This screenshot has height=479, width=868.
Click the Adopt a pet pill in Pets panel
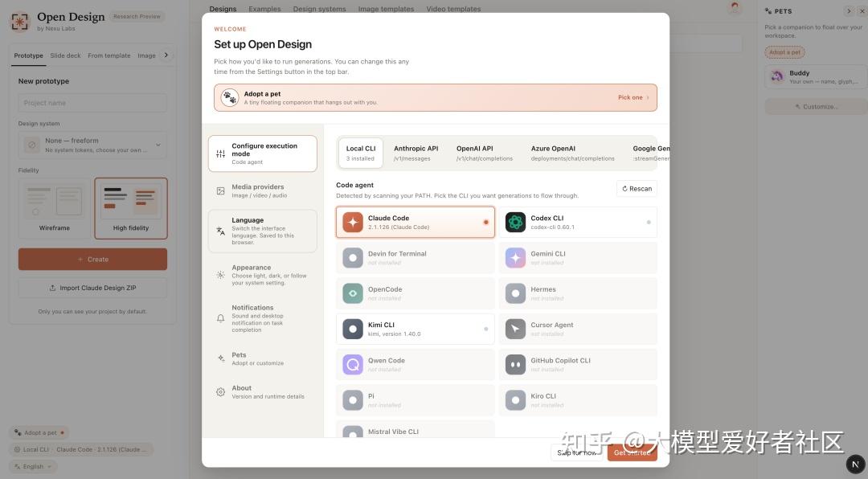point(784,52)
